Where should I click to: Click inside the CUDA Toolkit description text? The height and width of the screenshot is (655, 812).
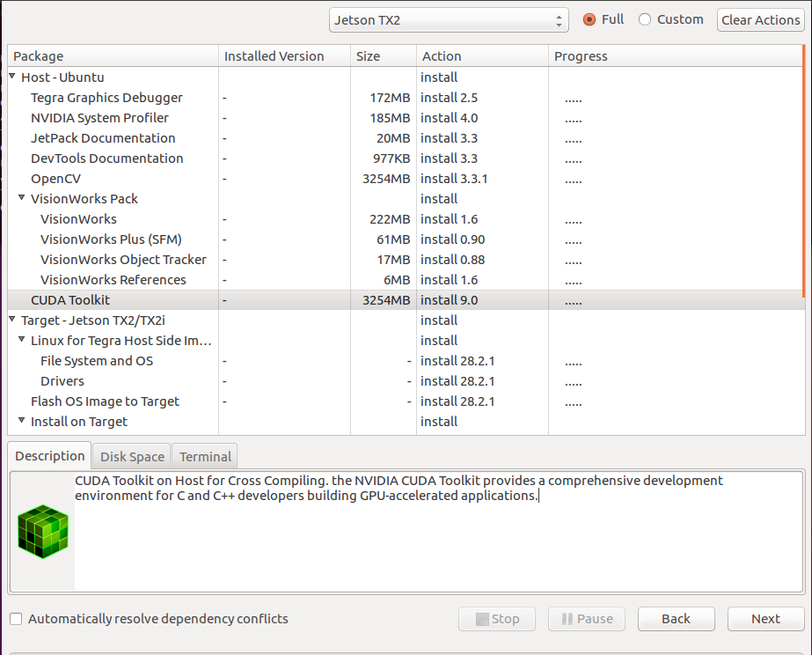[x=399, y=488]
